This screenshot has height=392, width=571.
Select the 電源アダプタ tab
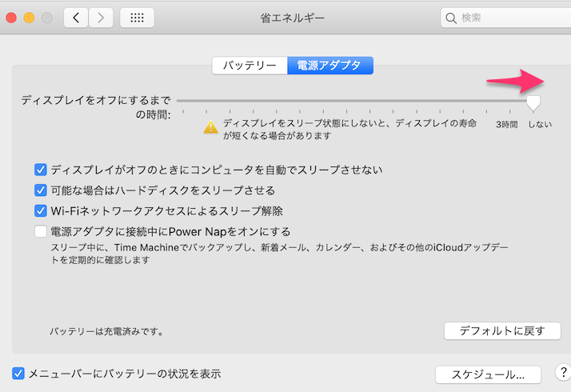(330, 66)
